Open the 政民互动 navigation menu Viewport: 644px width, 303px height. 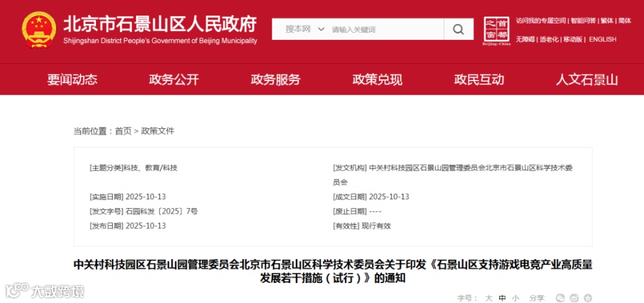point(479,79)
